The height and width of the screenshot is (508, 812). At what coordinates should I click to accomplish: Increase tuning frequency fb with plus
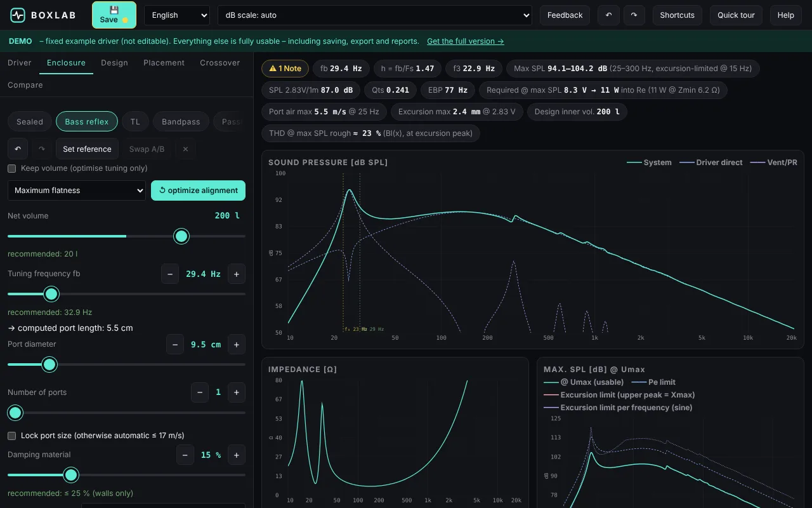[x=237, y=274]
